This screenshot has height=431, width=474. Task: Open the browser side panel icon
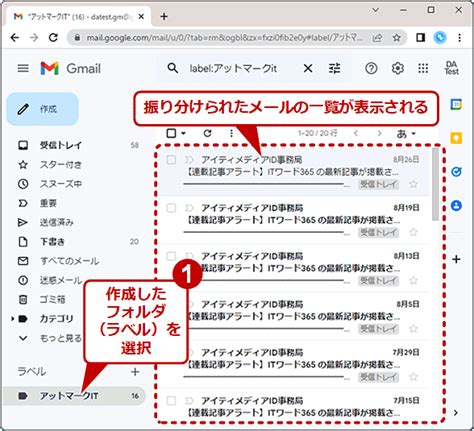click(x=421, y=38)
